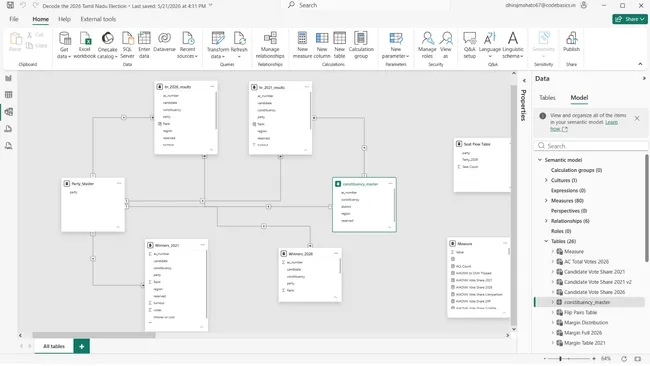Open the File menu
The width and height of the screenshot is (650, 366).
[x=14, y=19]
